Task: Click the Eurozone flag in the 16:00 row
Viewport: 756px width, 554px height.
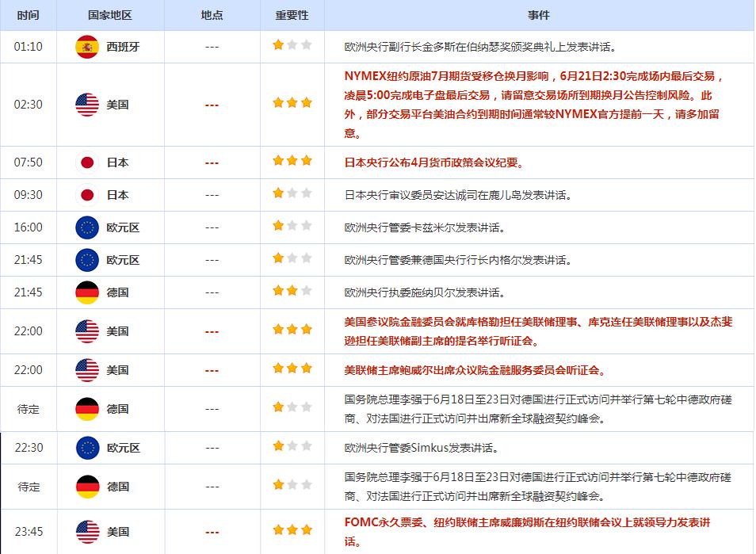Action: [87, 227]
